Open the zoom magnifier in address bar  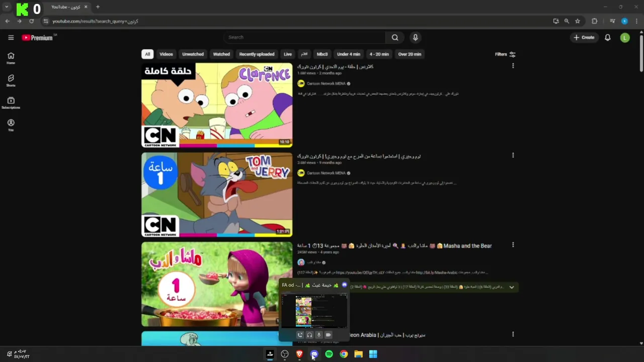click(x=567, y=21)
